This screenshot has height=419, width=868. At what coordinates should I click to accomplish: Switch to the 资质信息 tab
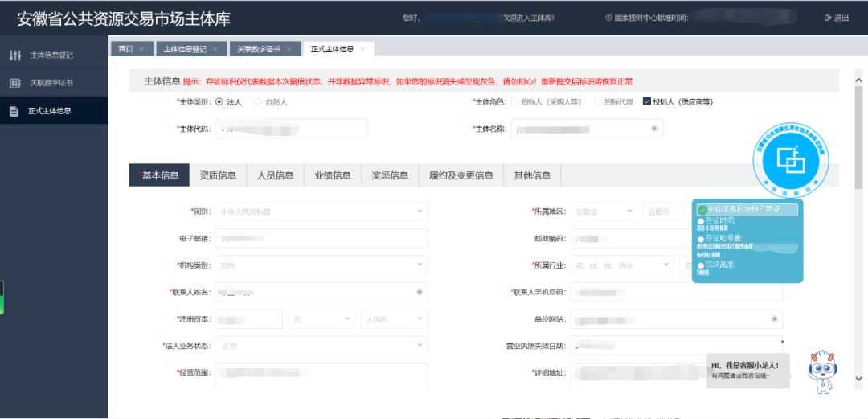218,175
